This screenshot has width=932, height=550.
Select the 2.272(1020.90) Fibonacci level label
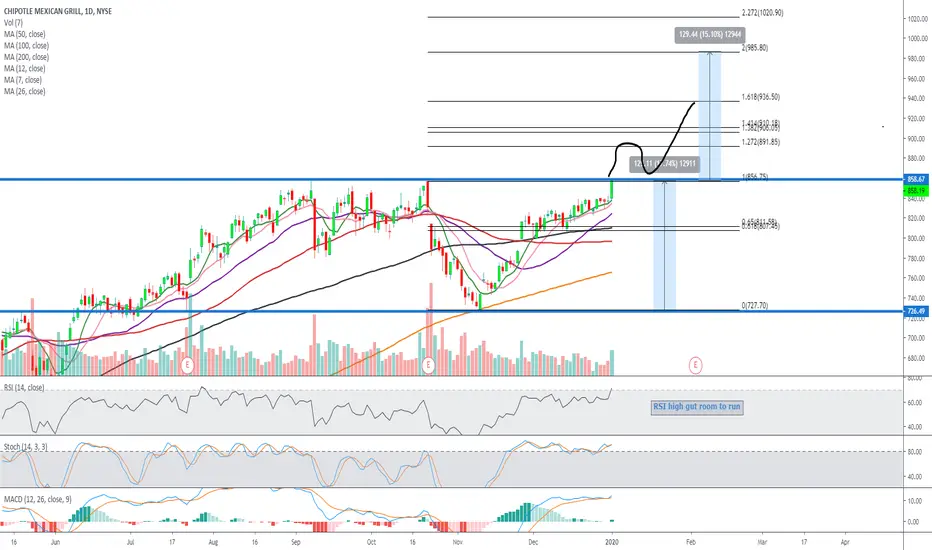pos(762,12)
